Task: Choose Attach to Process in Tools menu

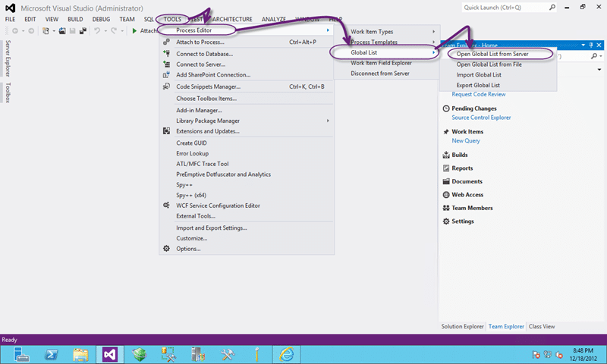Action: pyautogui.click(x=246, y=42)
